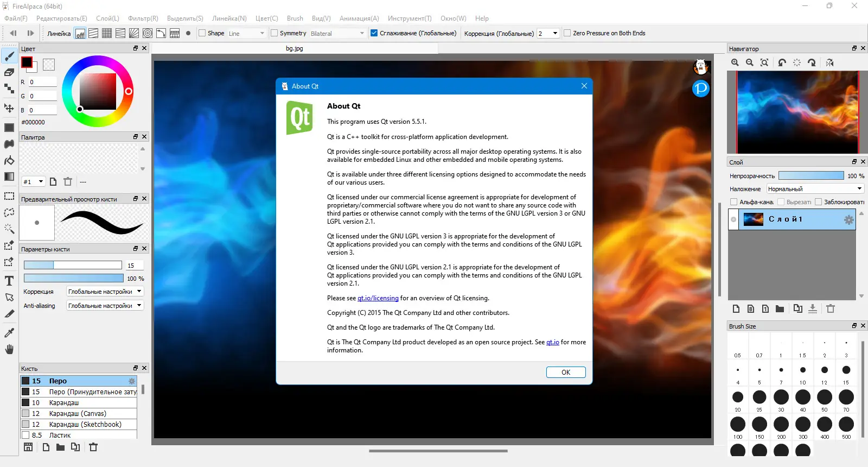This screenshot has height=467, width=868.
Task: Open the Help menu
Action: click(482, 18)
